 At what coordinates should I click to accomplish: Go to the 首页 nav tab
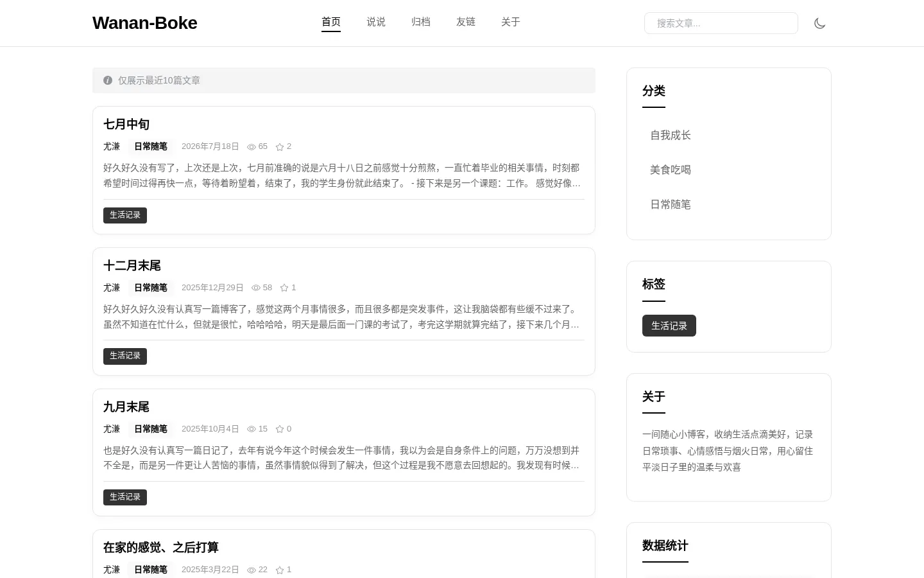331,22
